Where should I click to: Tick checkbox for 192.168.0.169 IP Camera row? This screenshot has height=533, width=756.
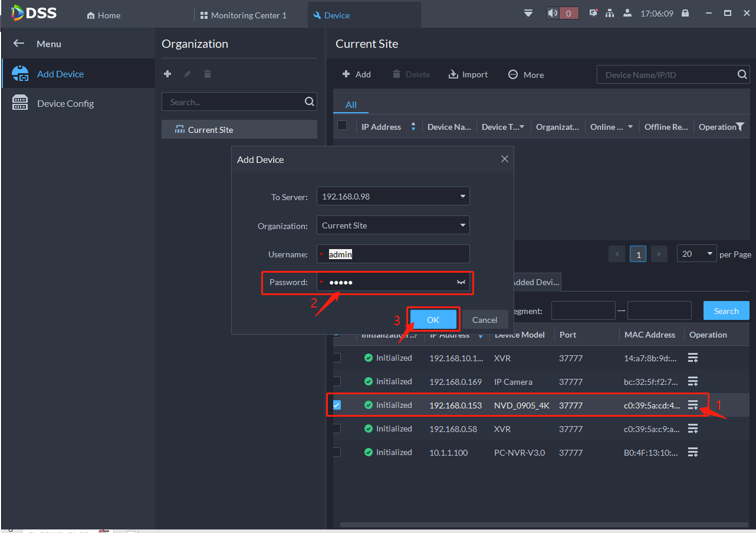pyautogui.click(x=337, y=381)
